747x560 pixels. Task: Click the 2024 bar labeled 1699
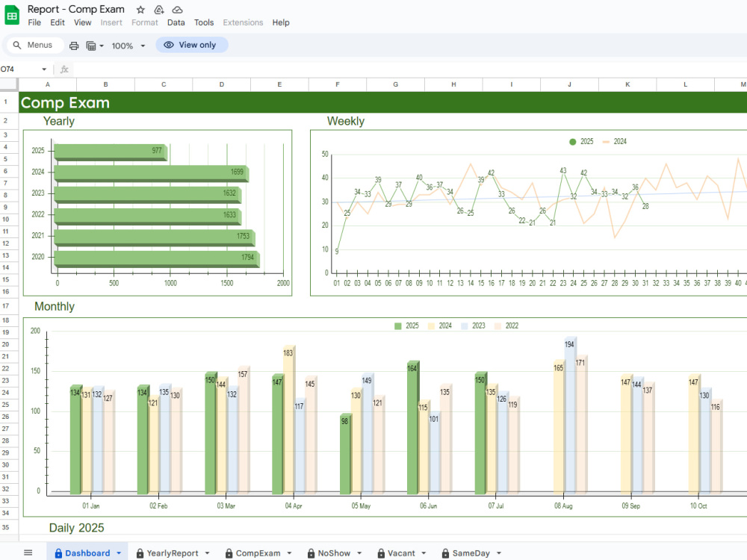152,173
